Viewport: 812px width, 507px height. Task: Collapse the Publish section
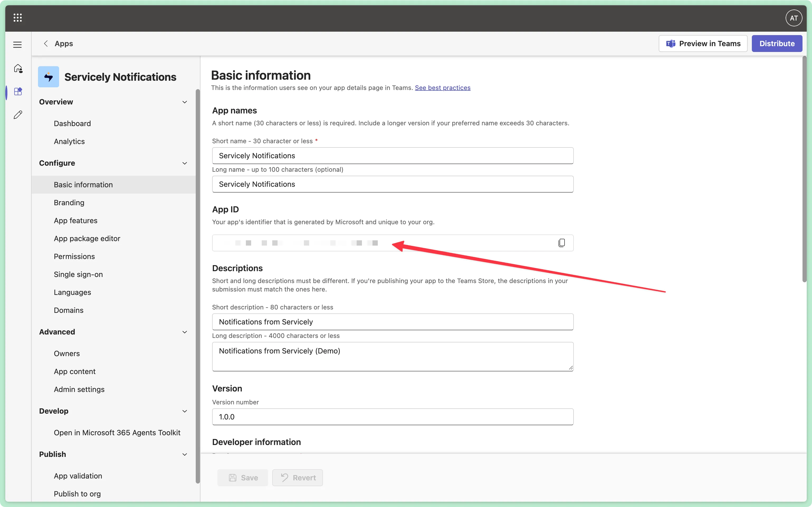184,454
